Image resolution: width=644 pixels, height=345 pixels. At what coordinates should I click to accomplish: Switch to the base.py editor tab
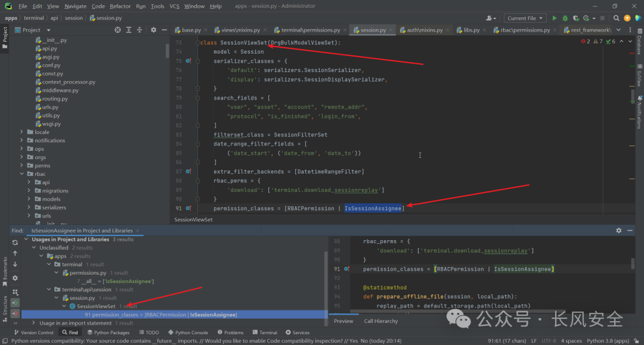pos(191,30)
